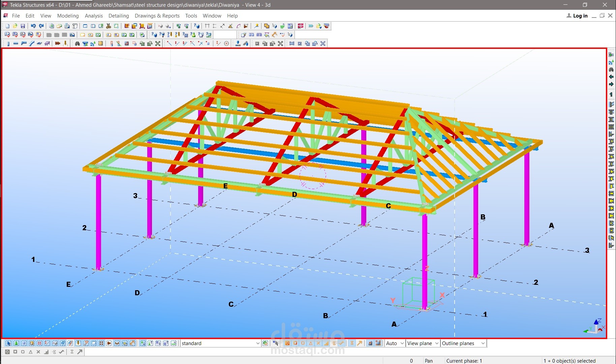
Task: Toggle gray snap free checkmark switch
Action: [62, 352]
